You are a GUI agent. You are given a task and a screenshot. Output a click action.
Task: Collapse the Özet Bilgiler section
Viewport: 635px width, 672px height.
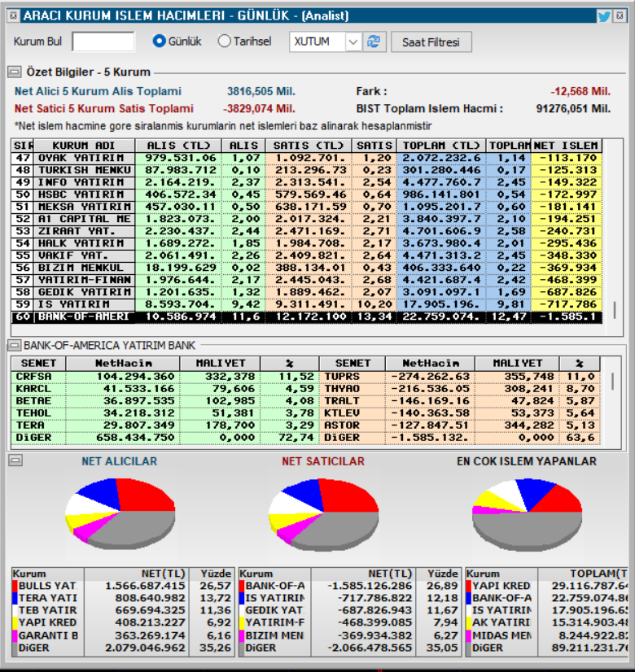click(x=14, y=72)
